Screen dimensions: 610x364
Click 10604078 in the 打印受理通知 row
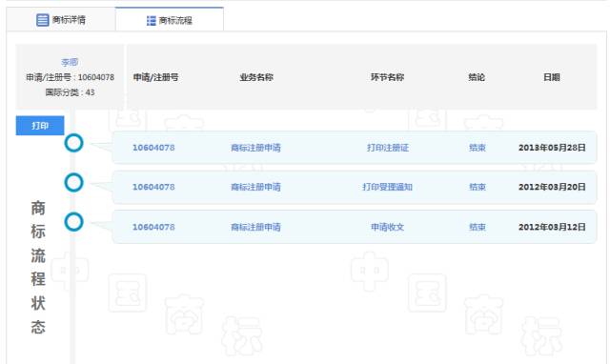153,187
